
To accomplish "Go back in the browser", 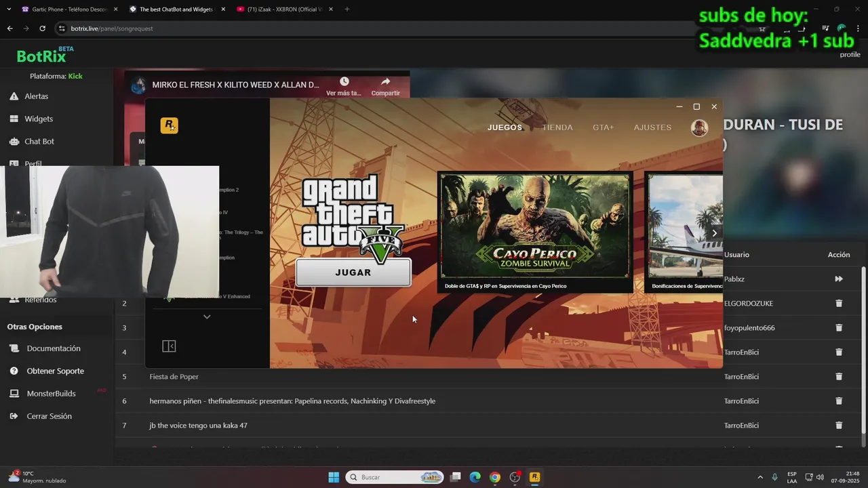I will point(9,28).
